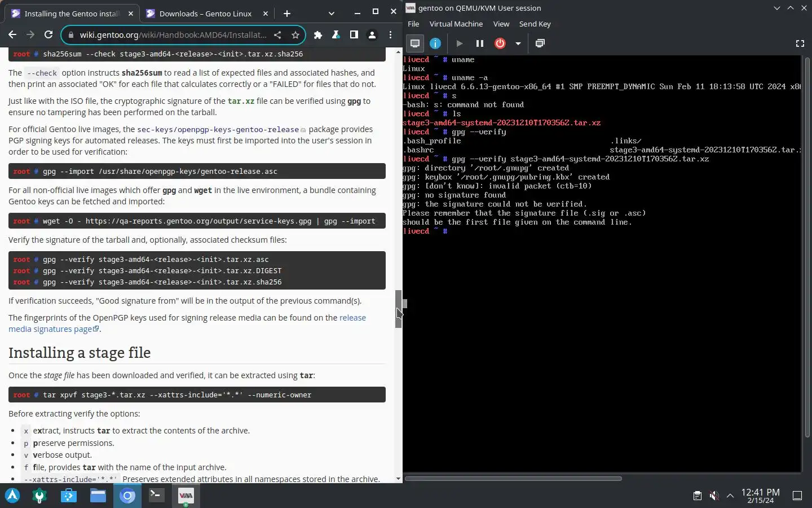Open Chrome Labs flask icon
Screen dimensions: 812x508
pos(336,35)
